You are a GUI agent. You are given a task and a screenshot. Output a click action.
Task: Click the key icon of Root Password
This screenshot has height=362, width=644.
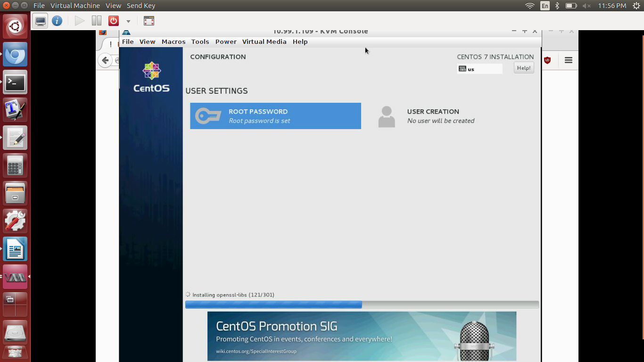pos(208,116)
